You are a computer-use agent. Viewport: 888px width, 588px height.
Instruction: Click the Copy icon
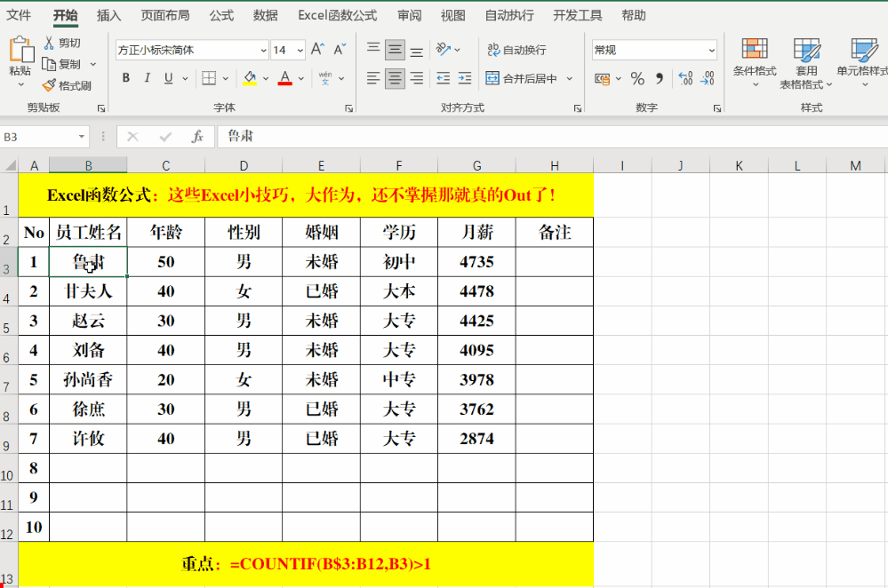(49, 64)
